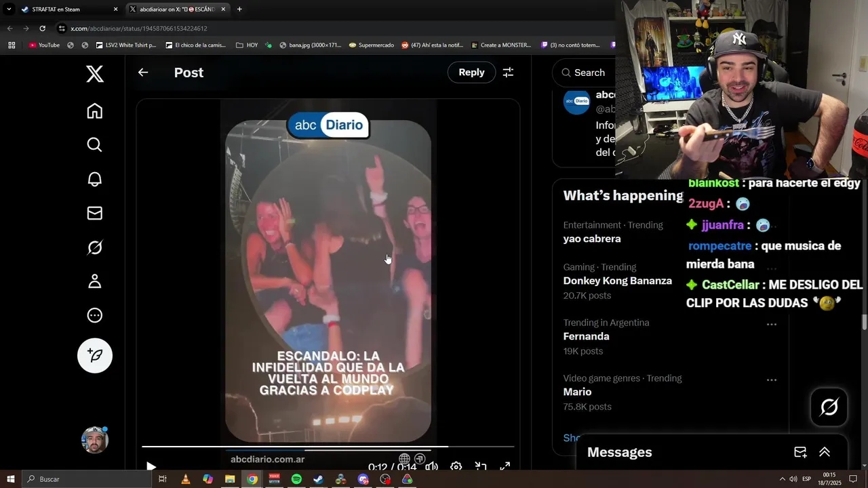Play the video
Screen dimensions: 868x488
[x=151, y=466]
